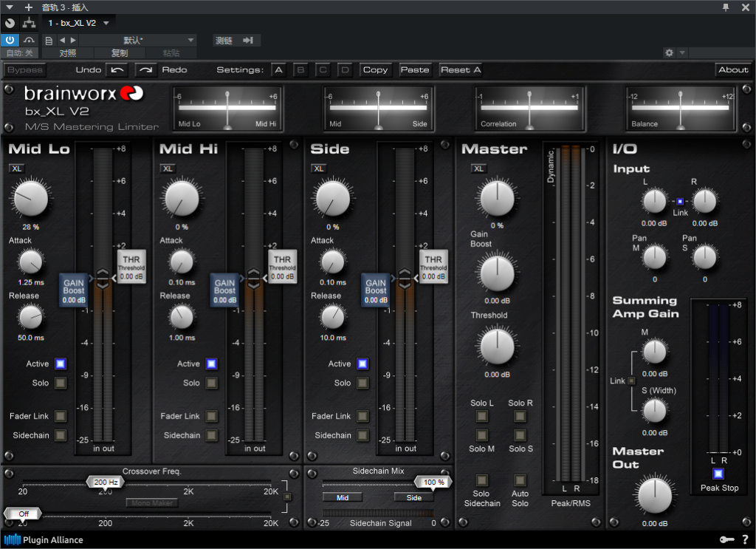This screenshot has height=549, width=756.
Task: Select settings slot D
Action: tap(346, 70)
